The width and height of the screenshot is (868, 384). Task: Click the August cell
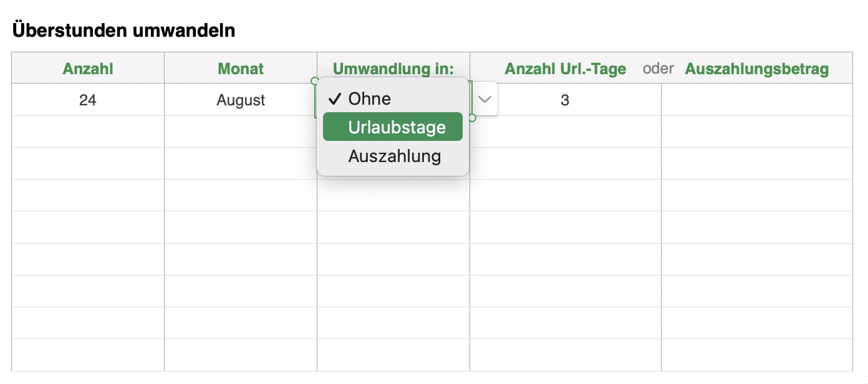[x=241, y=100]
